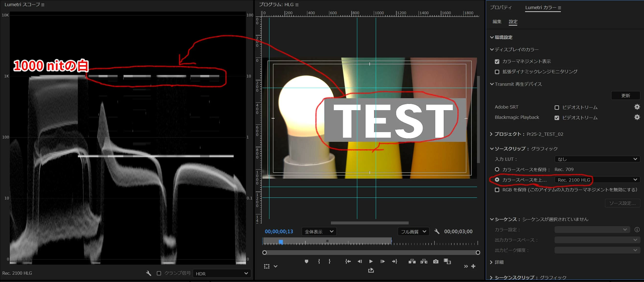The width and height of the screenshot is (644, 282).
Task: Switch to the 編集 tab
Action: tap(497, 22)
